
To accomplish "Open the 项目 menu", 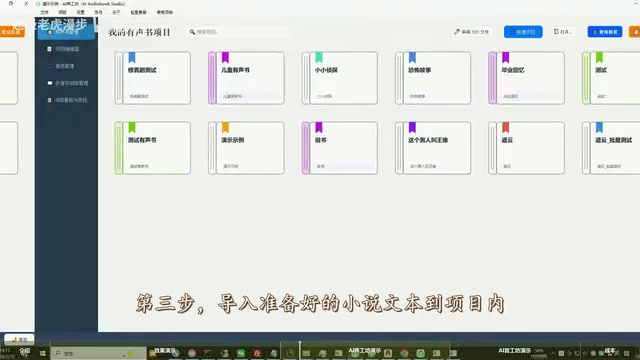I will pyautogui.click(x=62, y=12).
